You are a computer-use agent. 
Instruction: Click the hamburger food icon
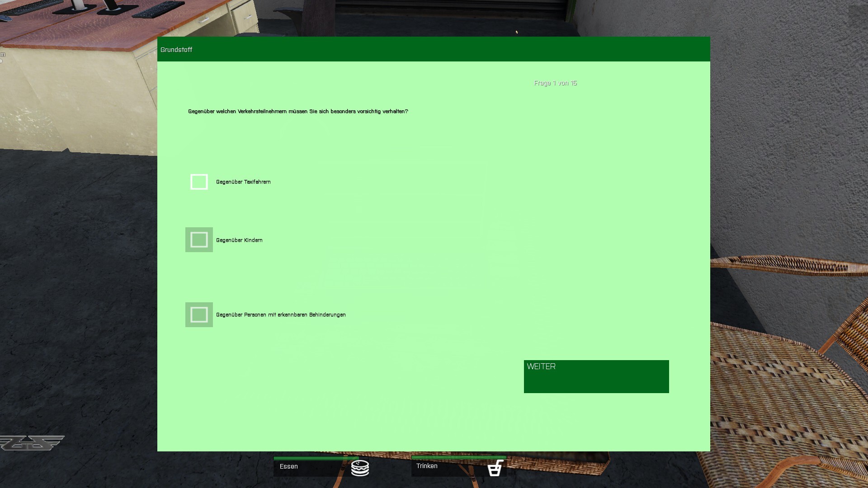point(360,468)
